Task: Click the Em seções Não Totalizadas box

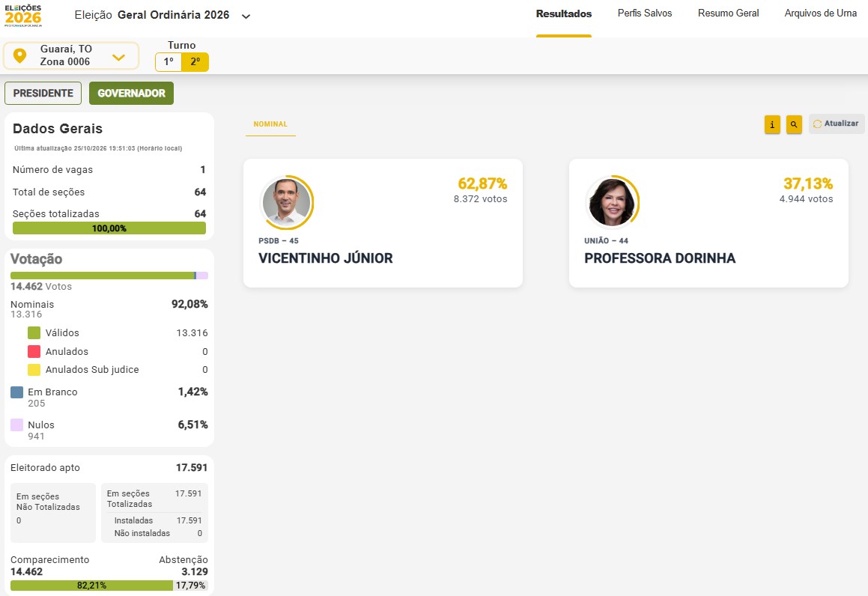Action: coord(53,513)
